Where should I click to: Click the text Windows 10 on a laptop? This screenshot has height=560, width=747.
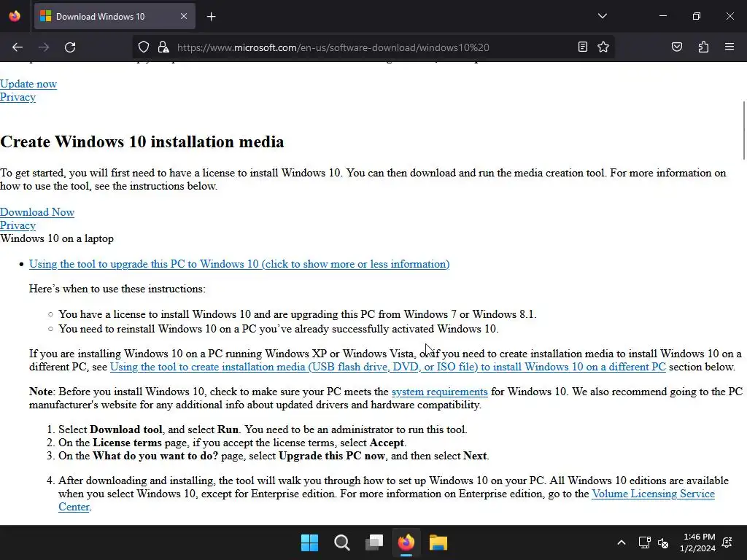tap(57, 238)
